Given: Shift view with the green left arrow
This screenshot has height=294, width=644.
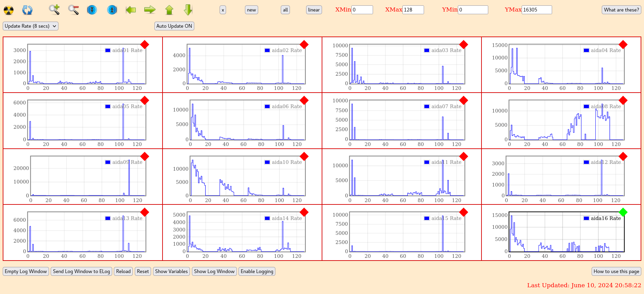Looking at the screenshot, I should (x=131, y=10).
